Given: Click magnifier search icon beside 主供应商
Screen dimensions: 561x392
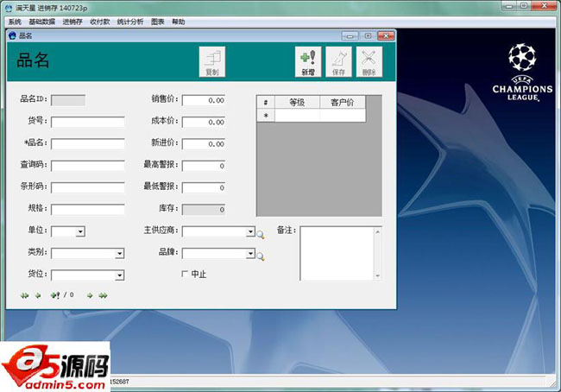Looking at the screenshot, I should [x=261, y=235].
